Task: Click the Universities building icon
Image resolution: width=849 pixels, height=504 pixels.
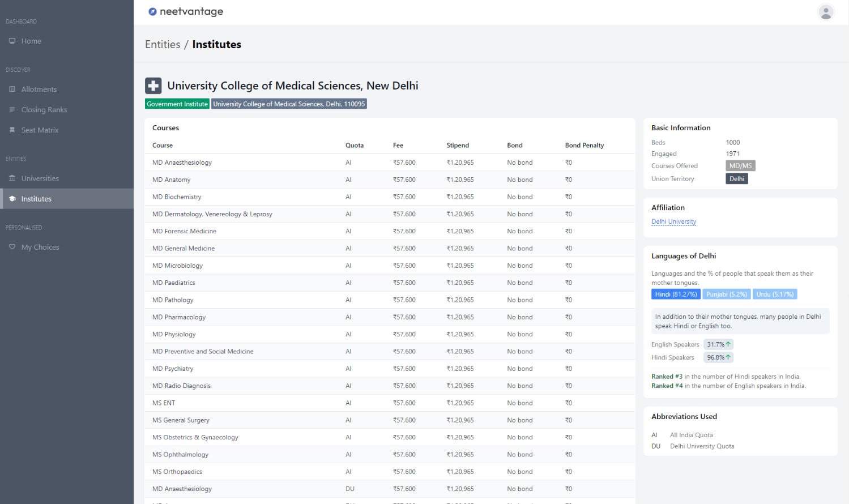Action: 12,178
